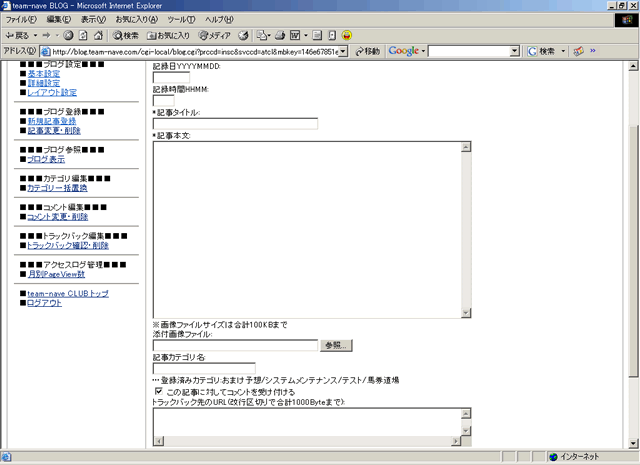640x465 pixels.
Task: Expand the Google logo menu dropdown
Action: [x=423, y=51]
